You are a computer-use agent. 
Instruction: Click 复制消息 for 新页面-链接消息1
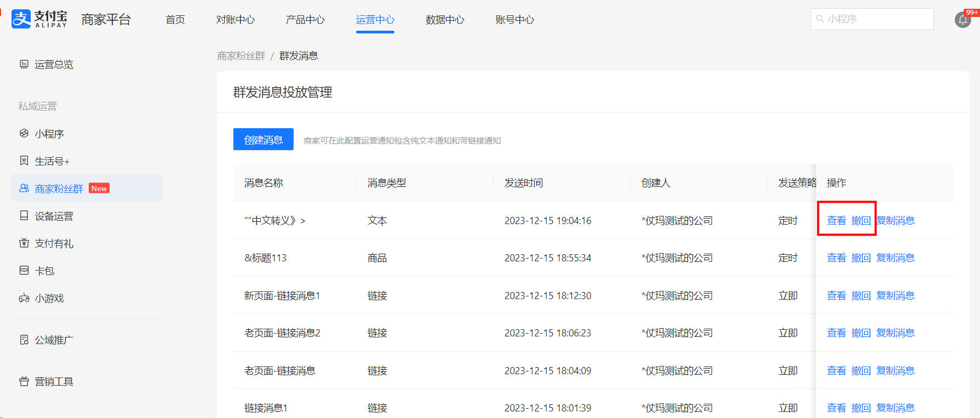pyautogui.click(x=896, y=296)
